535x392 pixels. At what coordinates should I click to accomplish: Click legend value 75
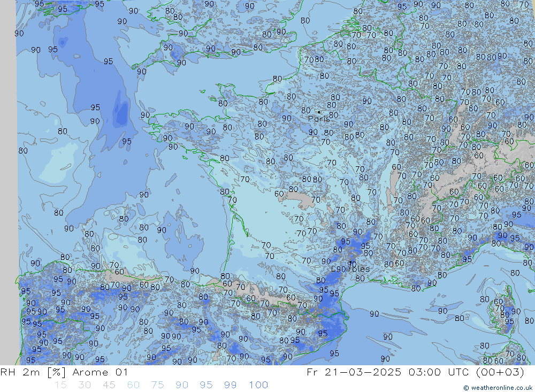(x=158, y=385)
